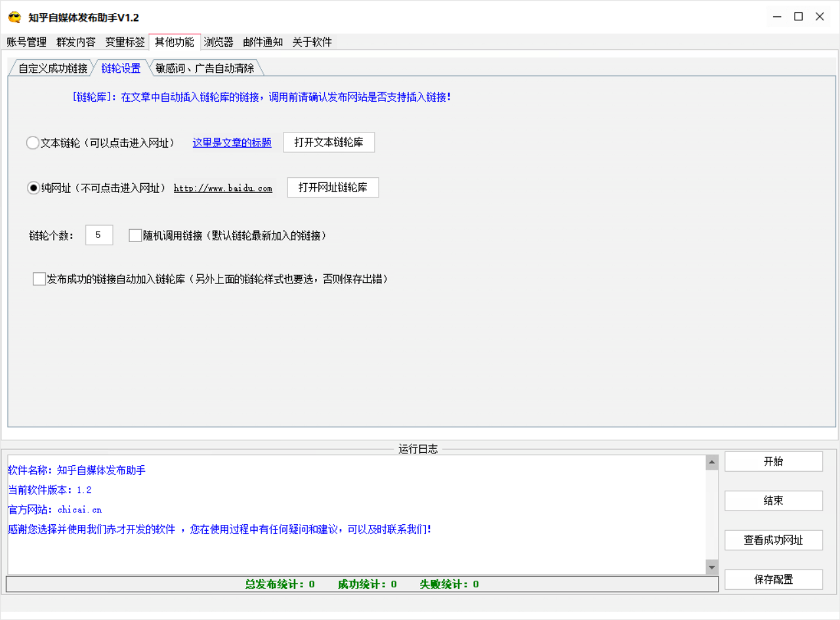
Task: Click the blue [链轮库] description text
Action: pyautogui.click(x=262, y=97)
